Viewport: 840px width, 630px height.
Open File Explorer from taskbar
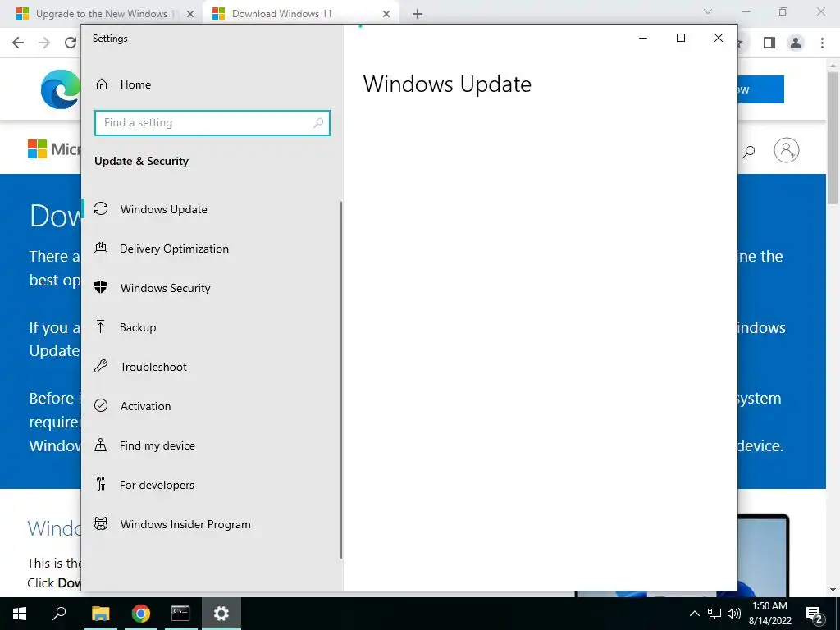point(100,614)
